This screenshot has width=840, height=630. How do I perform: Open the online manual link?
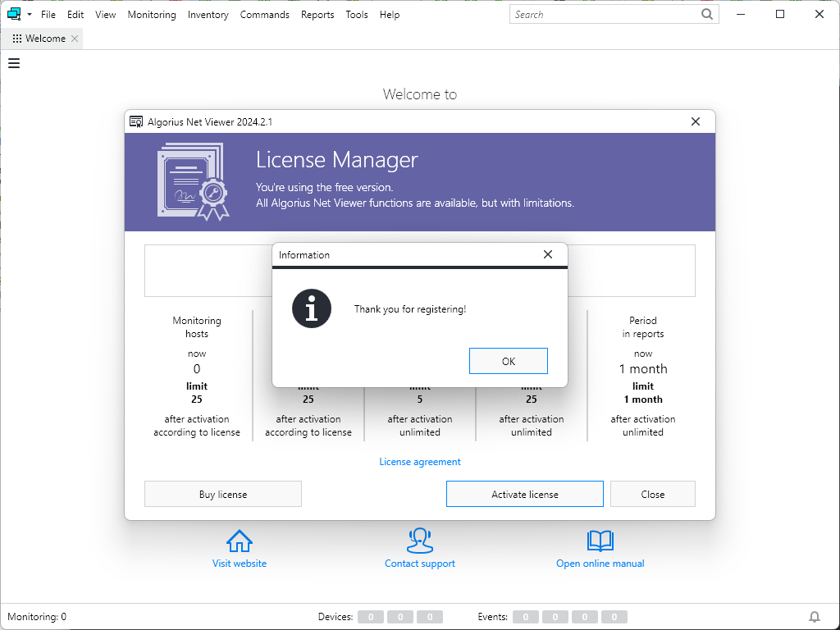point(600,564)
